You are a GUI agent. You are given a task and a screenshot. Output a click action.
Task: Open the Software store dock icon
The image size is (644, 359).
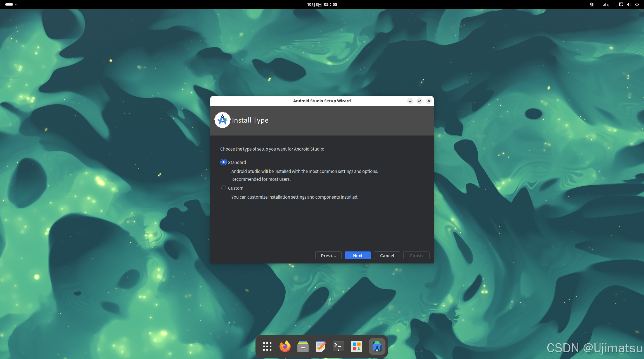356,346
